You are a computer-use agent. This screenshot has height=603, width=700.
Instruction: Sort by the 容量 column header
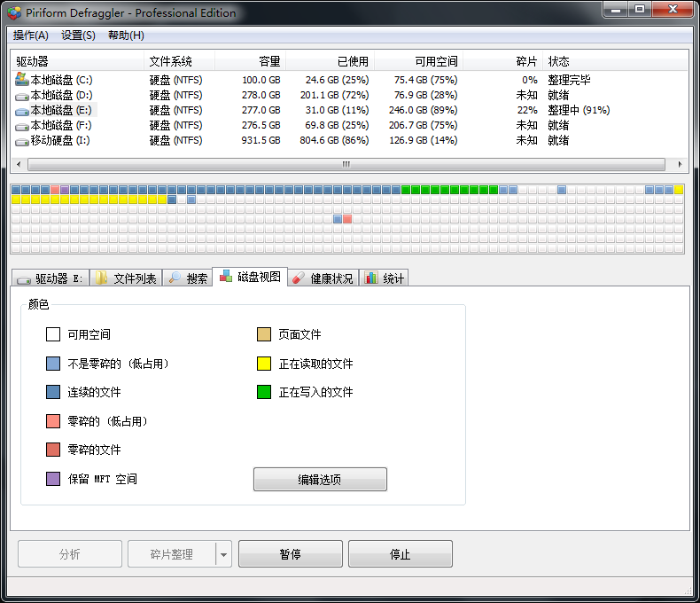251,61
